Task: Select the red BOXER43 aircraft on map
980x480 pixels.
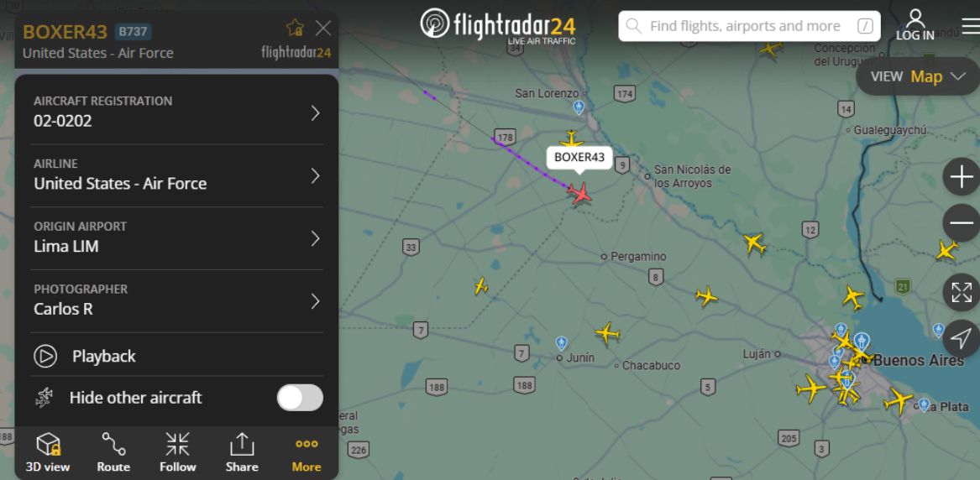Action: [580, 192]
